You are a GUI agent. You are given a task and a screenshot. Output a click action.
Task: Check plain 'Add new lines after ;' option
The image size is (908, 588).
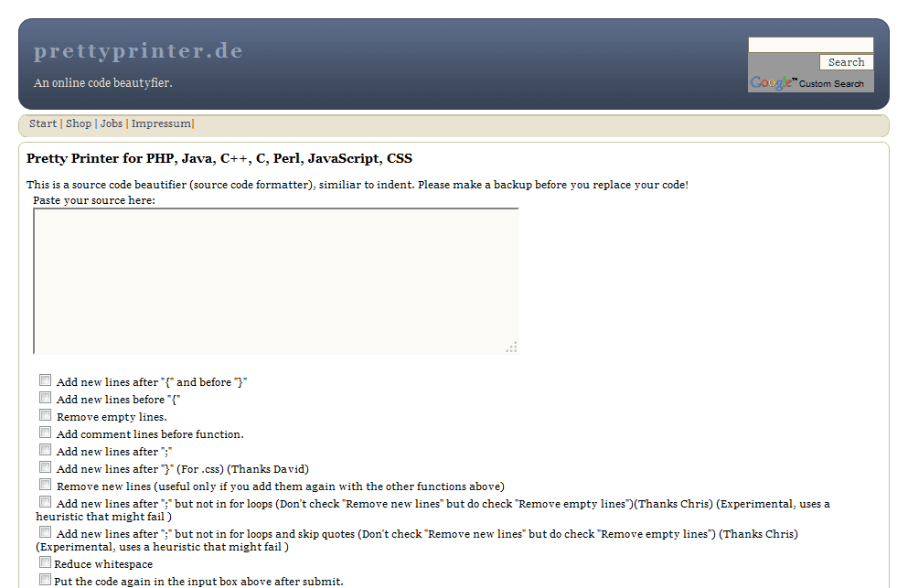[45, 450]
